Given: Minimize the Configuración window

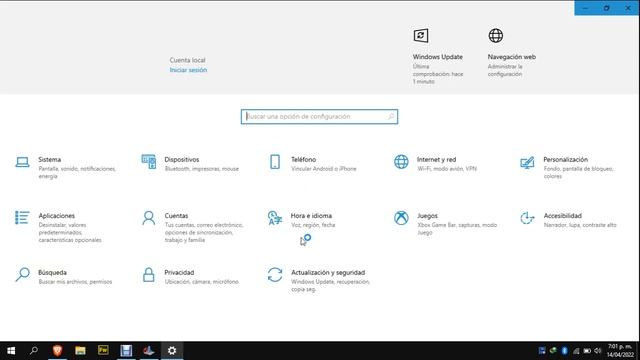Looking at the screenshot, I should [585, 8].
